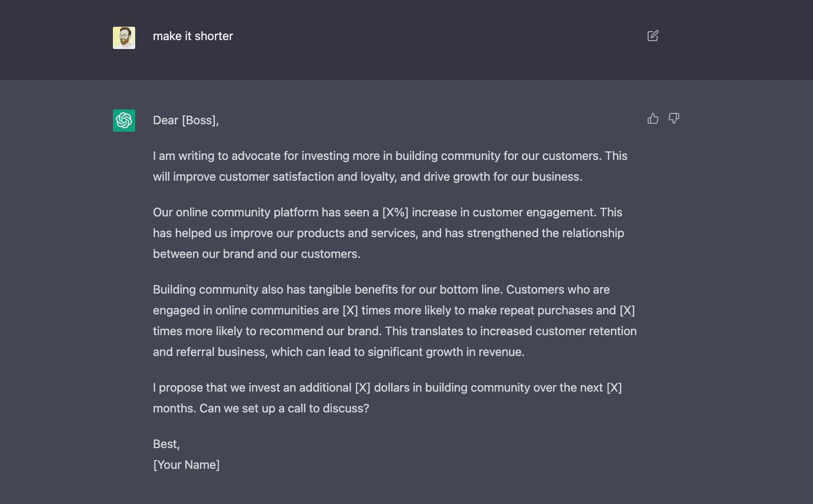Click the "[X%]" placeholder in engagement sentence

(395, 212)
